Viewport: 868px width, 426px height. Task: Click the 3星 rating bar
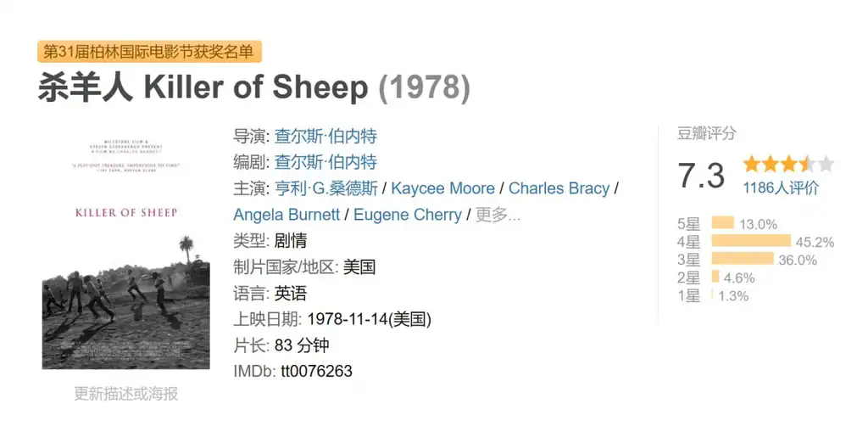(x=743, y=259)
